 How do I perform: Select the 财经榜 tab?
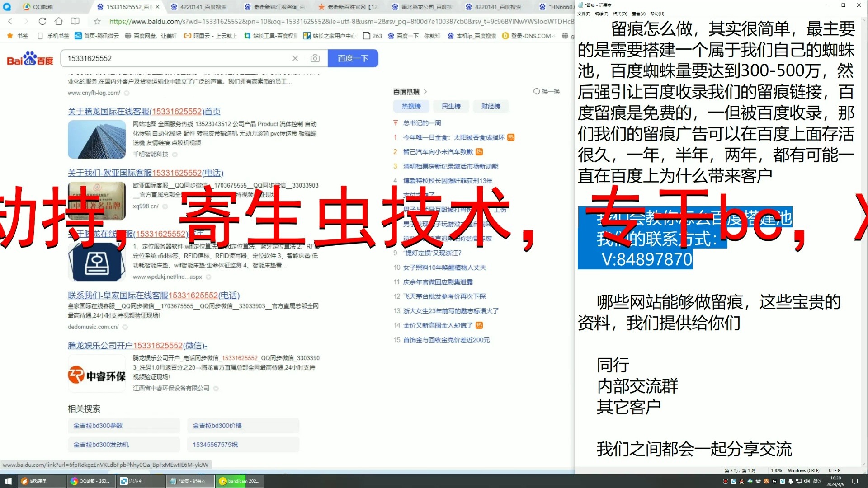coord(491,106)
